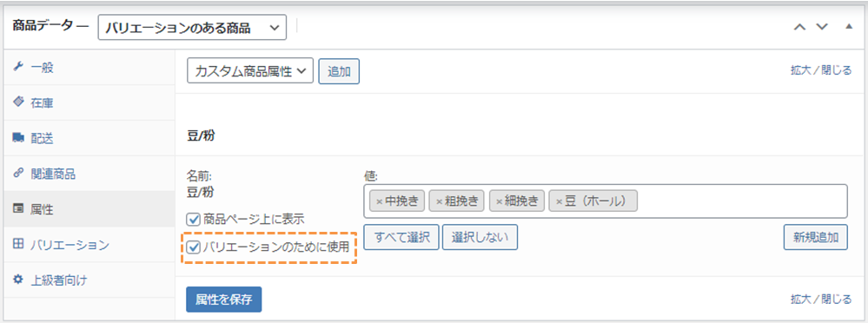Click the lower 拡大 / 閉じる link
The width and height of the screenshot is (868, 323).
[x=821, y=300]
